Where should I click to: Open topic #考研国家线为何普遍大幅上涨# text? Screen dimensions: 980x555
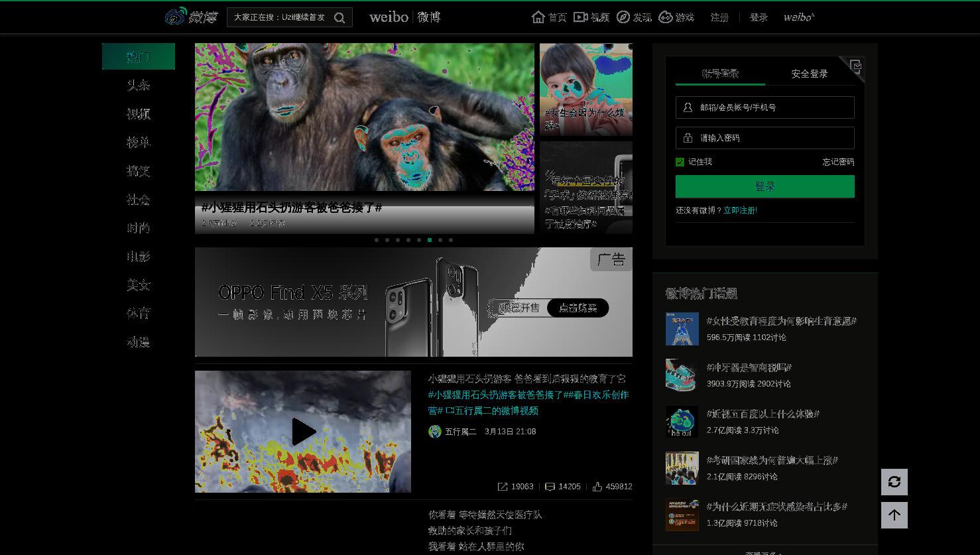772,460
